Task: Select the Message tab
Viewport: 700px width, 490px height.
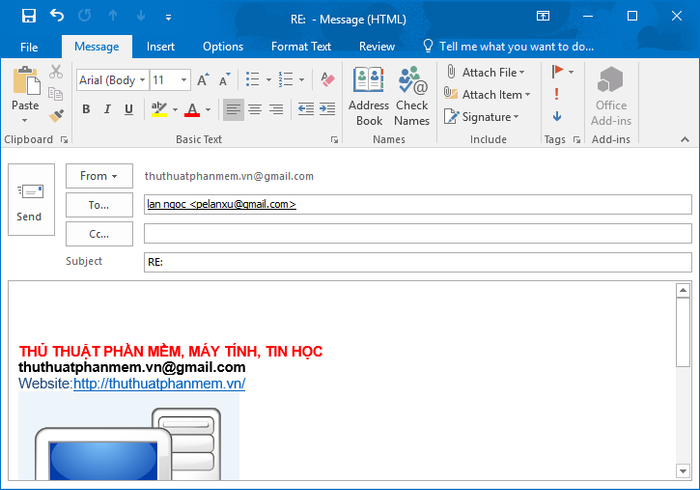Action: [x=96, y=47]
